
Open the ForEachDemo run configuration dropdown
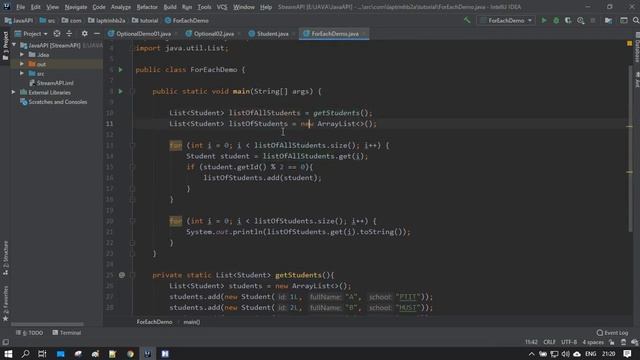(507, 20)
